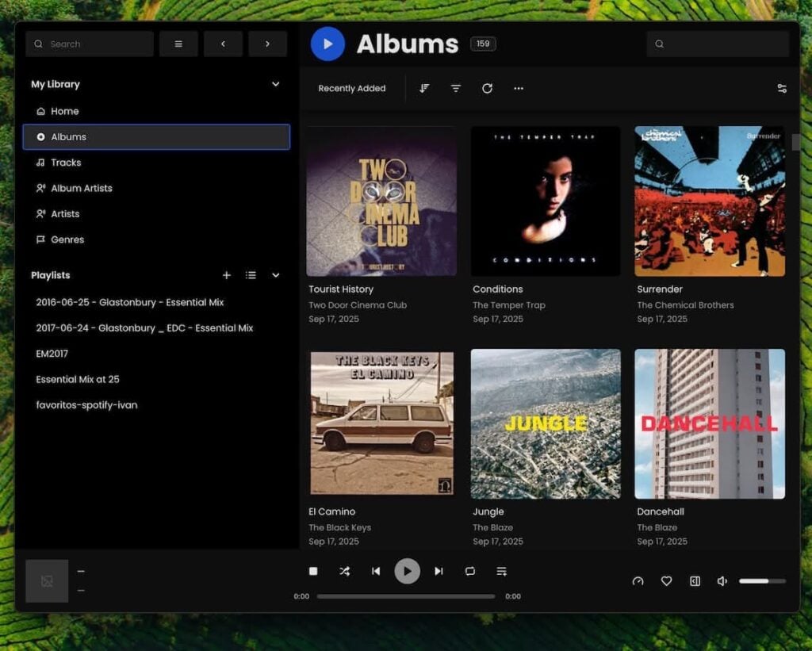
Task: Open the more options ellipsis menu
Action: (519, 88)
